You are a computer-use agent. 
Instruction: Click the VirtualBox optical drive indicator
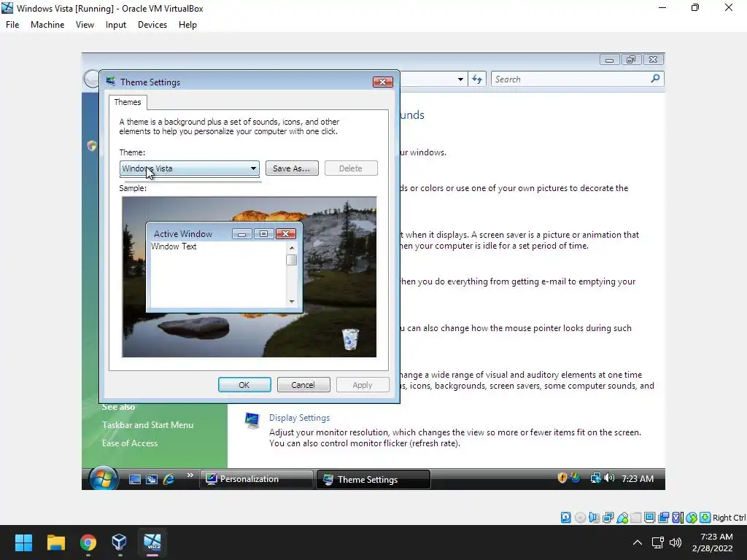click(580, 518)
